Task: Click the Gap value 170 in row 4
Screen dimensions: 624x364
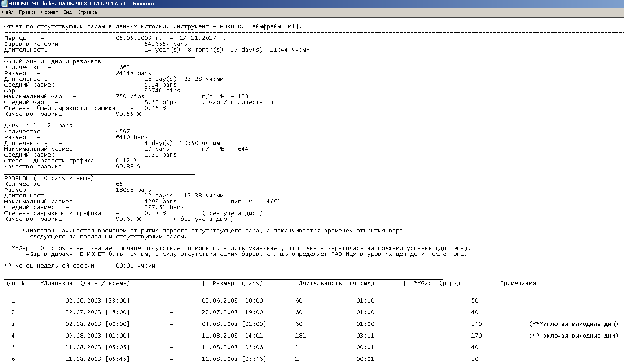Action: click(x=476, y=336)
